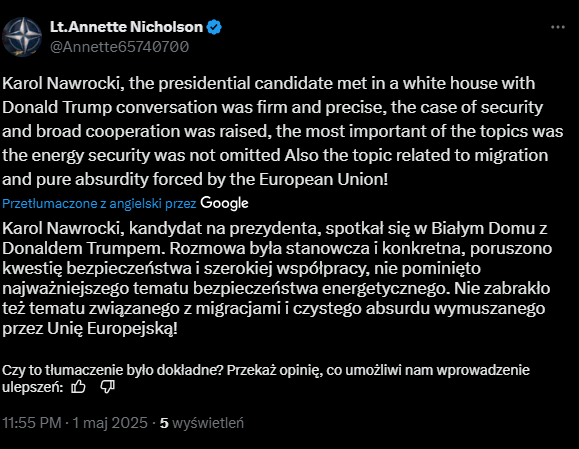This screenshot has width=579, height=449.
Task: Click 'Donald Trump' in the English post
Action: pos(57,107)
